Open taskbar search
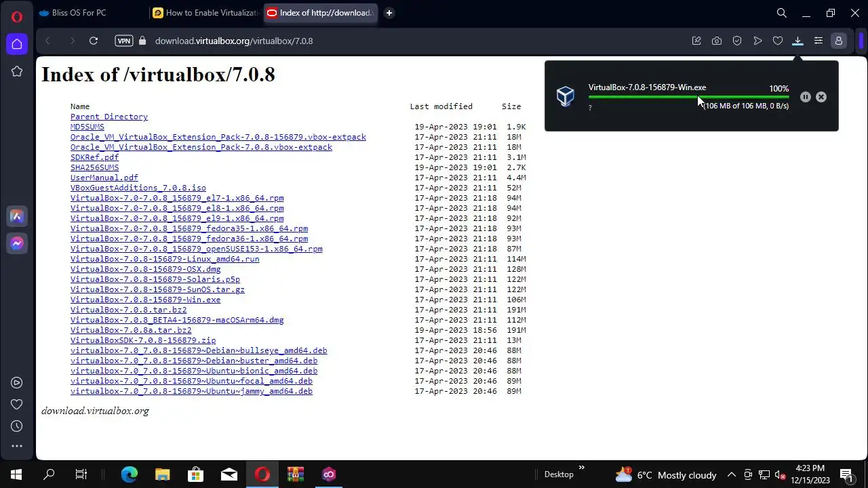This screenshot has width=868, height=488. pos(49,474)
